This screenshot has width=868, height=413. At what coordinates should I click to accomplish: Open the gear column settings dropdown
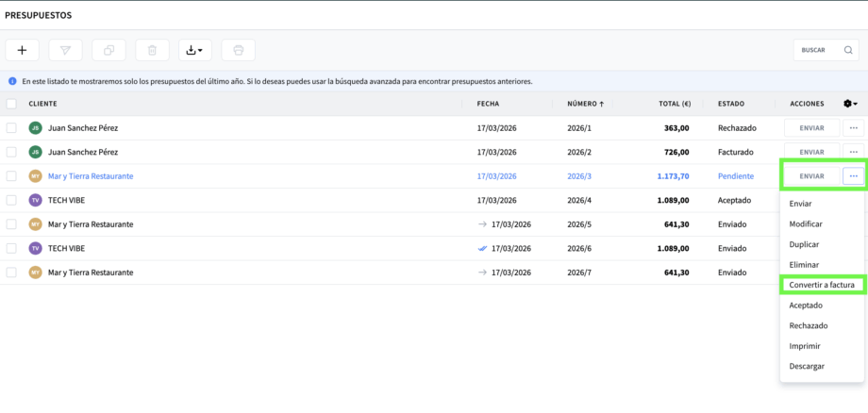849,104
